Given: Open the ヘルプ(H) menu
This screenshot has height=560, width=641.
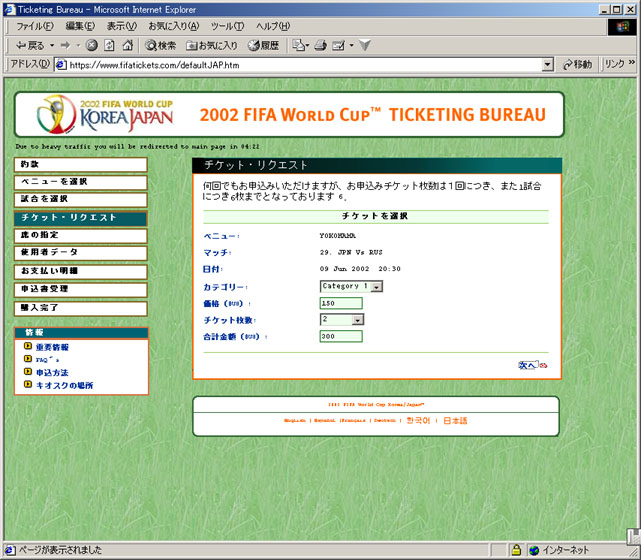Looking at the screenshot, I should [273, 27].
